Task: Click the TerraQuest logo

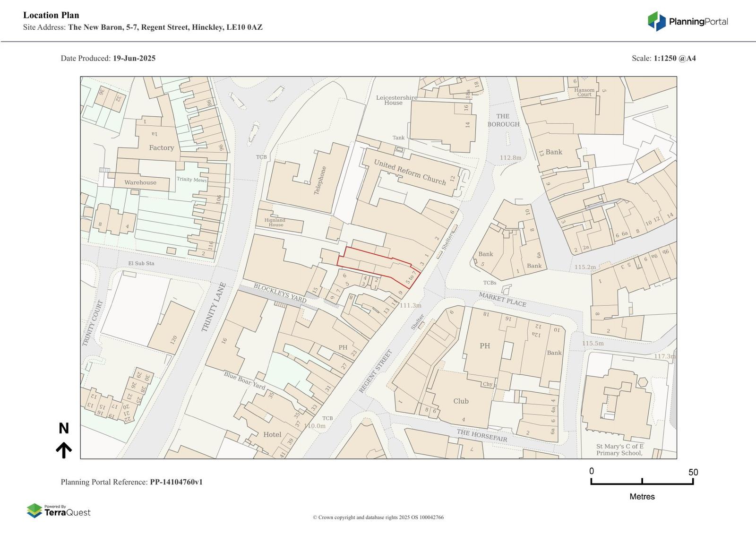Action: point(59,511)
